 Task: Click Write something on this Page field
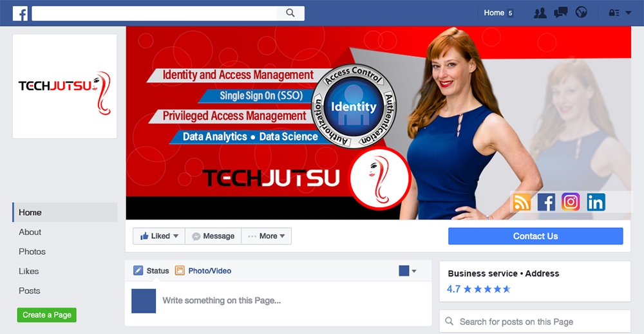click(222, 301)
